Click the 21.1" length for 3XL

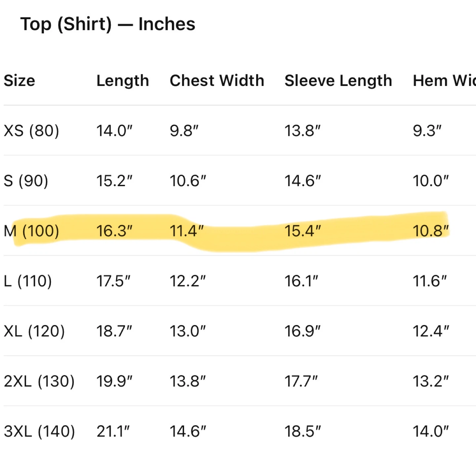pos(113,432)
